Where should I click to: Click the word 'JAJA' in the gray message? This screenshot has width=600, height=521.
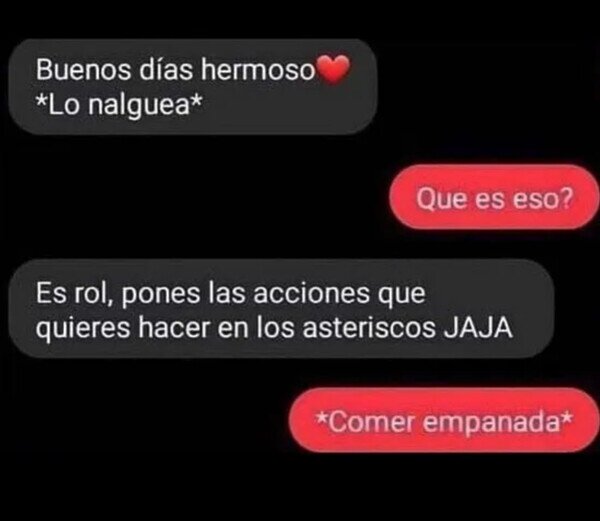(x=478, y=327)
